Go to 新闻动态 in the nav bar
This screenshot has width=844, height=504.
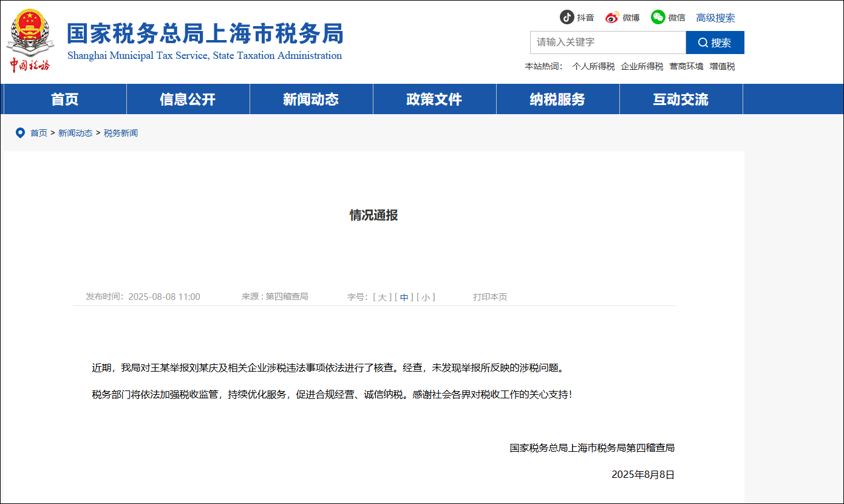pyautogui.click(x=311, y=100)
